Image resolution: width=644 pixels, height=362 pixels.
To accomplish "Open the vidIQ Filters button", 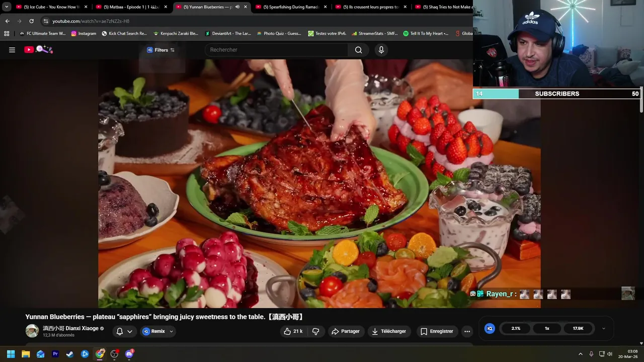I will point(160,50).
